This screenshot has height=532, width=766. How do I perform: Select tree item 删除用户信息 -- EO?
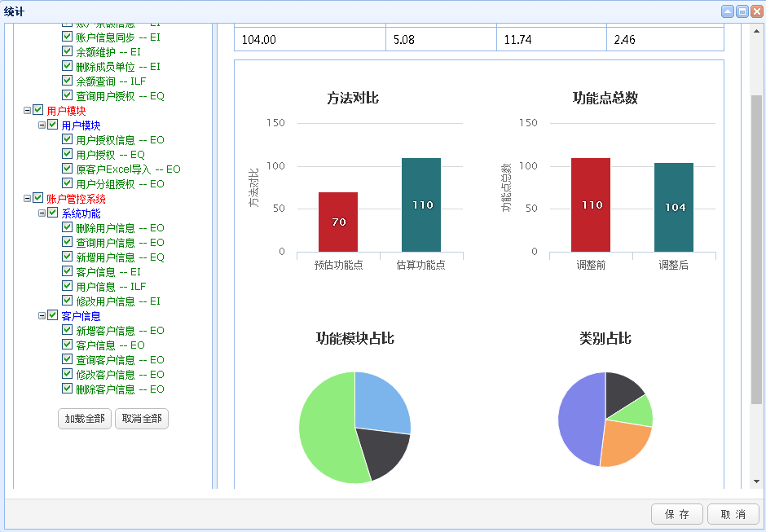tap(120, 228)
